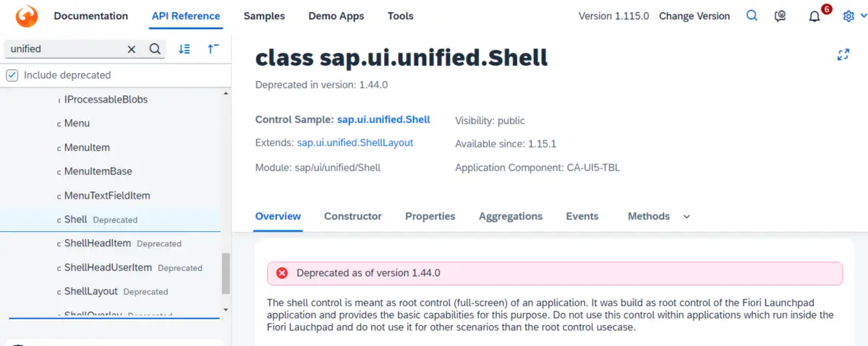The width and height of the screenshot is (868, 346).
Task: Open the feedback chat icon
Action: coord(780,16)
